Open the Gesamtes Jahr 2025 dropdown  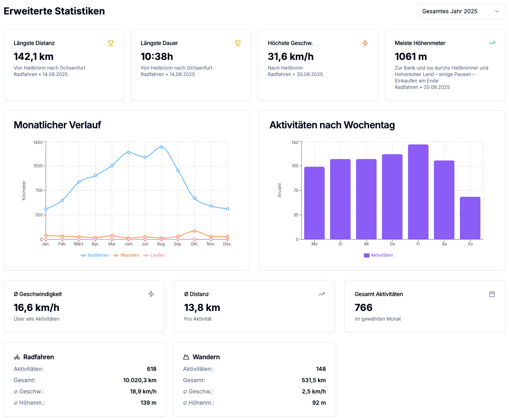(x=460, y=11)
